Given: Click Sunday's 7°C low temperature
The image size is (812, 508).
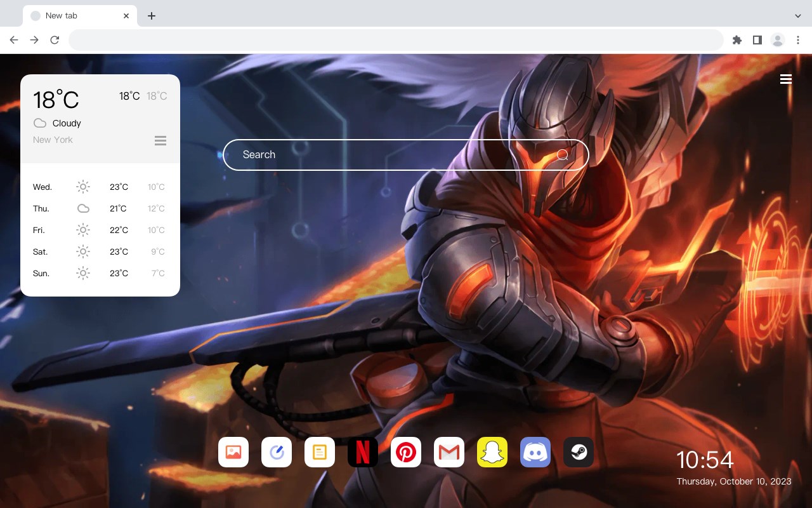Looking at the screenshot, I should (x=158, y=273).
